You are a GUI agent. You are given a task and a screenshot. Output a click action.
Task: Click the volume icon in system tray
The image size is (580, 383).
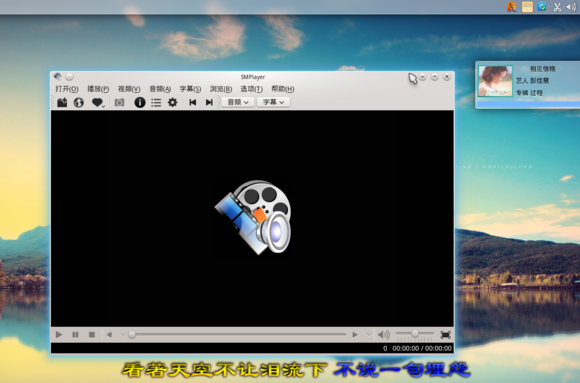coord(571,7)
